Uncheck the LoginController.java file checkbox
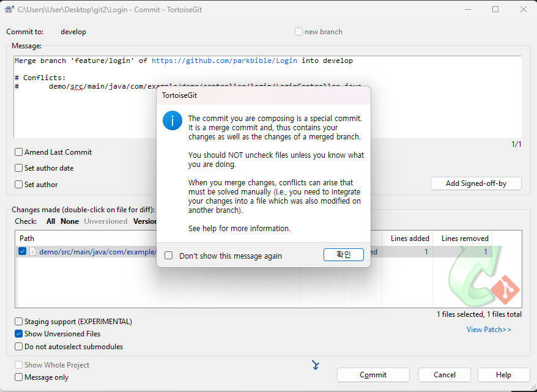Screen dimensions: 537x392 (23, 251)
